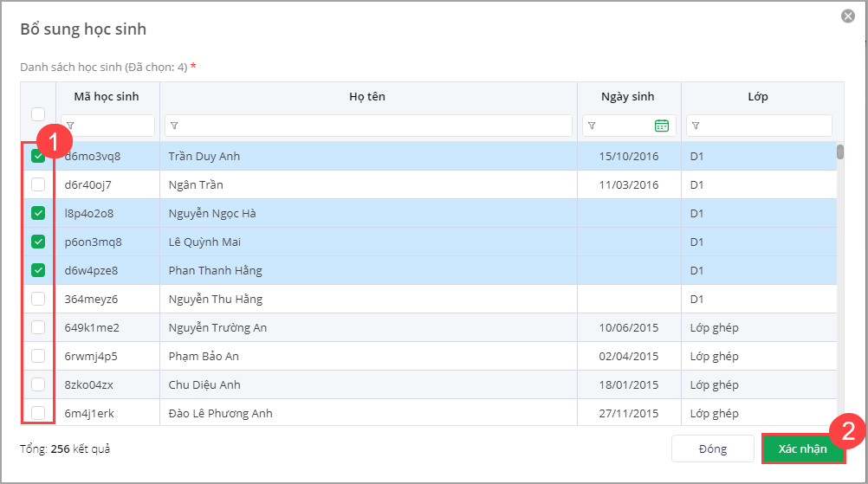The height and width of the screenshot is (484, 868).
Task: Click the filter icon in Lớp column
Action: pyautogui.click(x=696, y=126)
